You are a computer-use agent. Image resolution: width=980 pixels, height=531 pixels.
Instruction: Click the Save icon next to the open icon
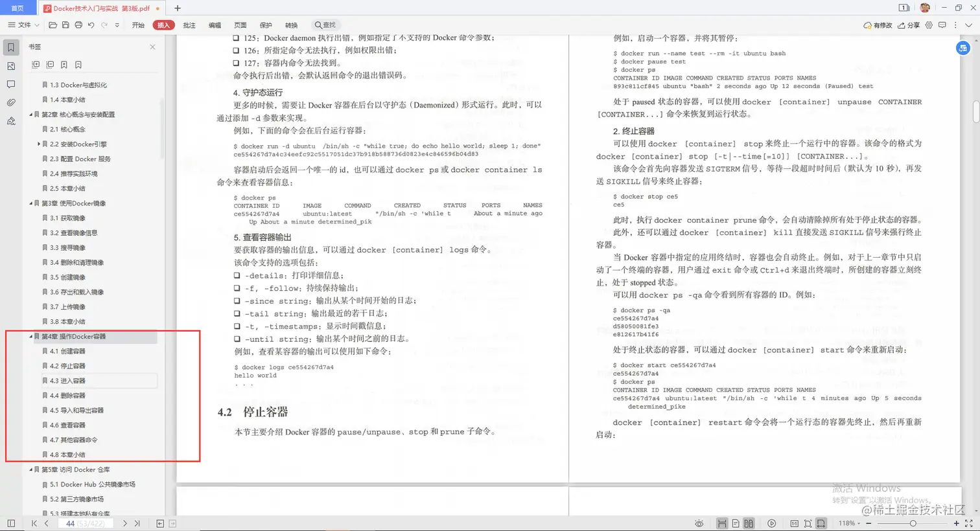[x=65, y=25]
